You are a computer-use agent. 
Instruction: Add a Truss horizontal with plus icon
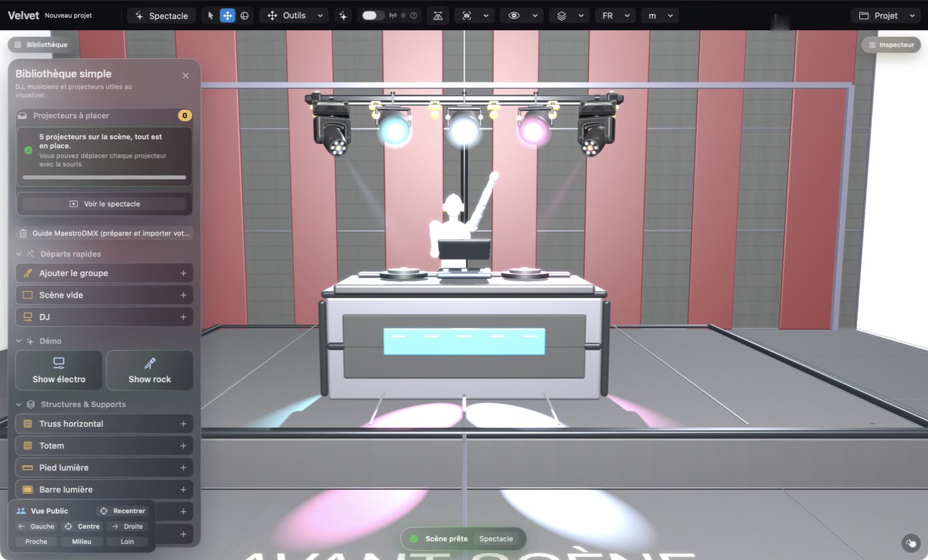coord(183,424)
